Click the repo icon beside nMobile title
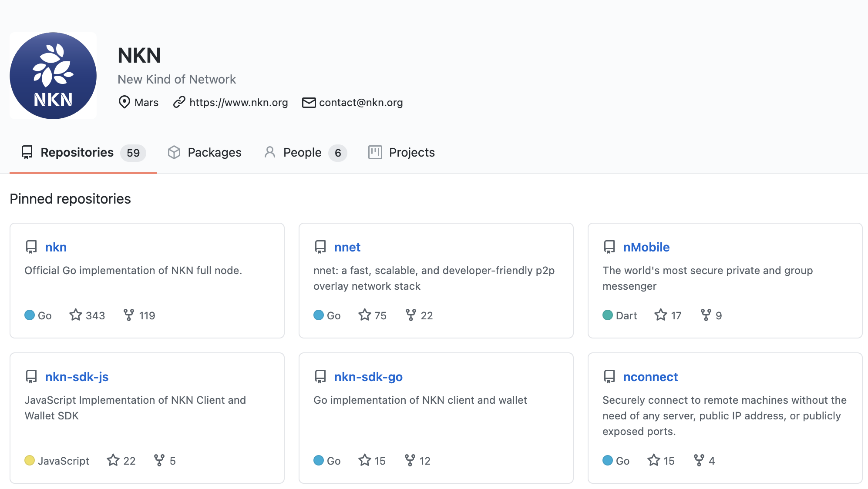Viewport: 868px width, 489px height. click(x=609, y=247)
